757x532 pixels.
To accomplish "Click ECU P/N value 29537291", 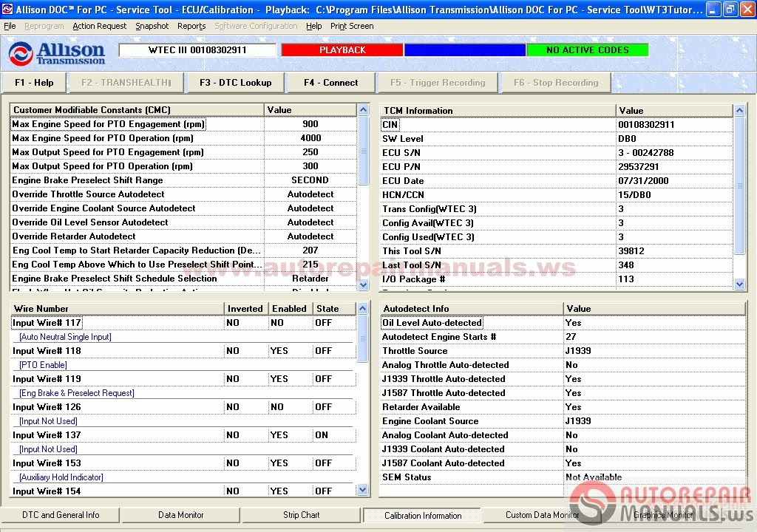I will [639, 166].
